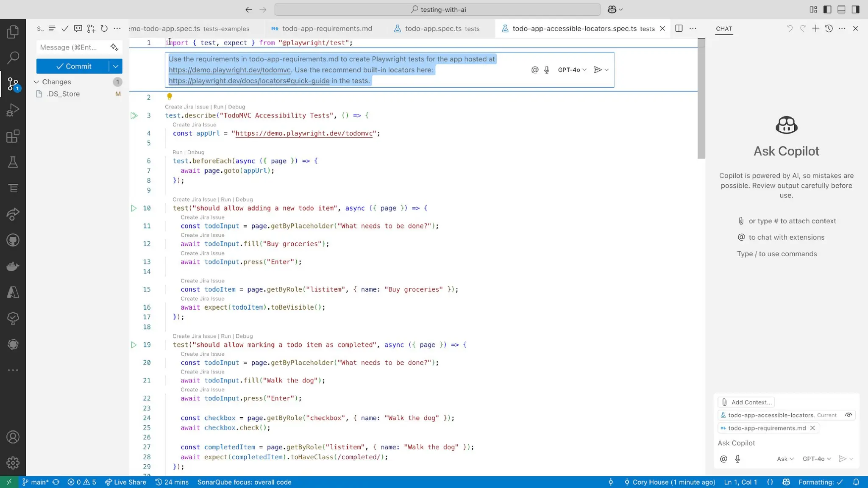The image size is (868, 488).
Task: Open the Search view in activity bar
Action: (13, 58)
